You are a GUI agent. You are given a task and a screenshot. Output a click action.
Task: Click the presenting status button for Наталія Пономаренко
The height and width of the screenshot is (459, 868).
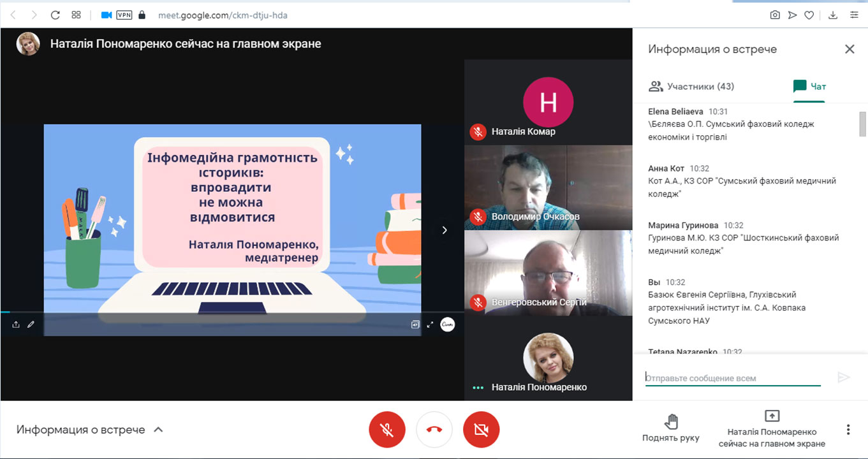[772, 429]
